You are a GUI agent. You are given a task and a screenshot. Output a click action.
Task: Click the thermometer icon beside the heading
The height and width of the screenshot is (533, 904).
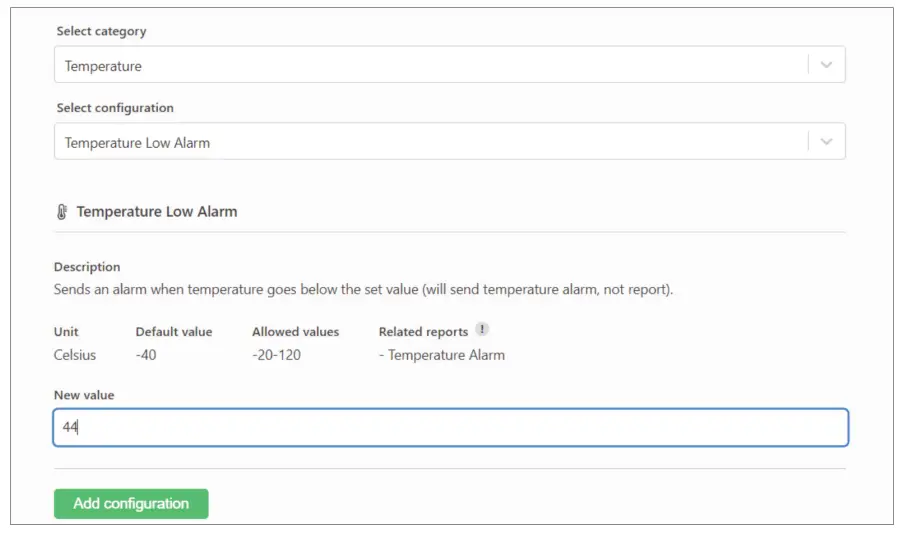tap(62, 212)
